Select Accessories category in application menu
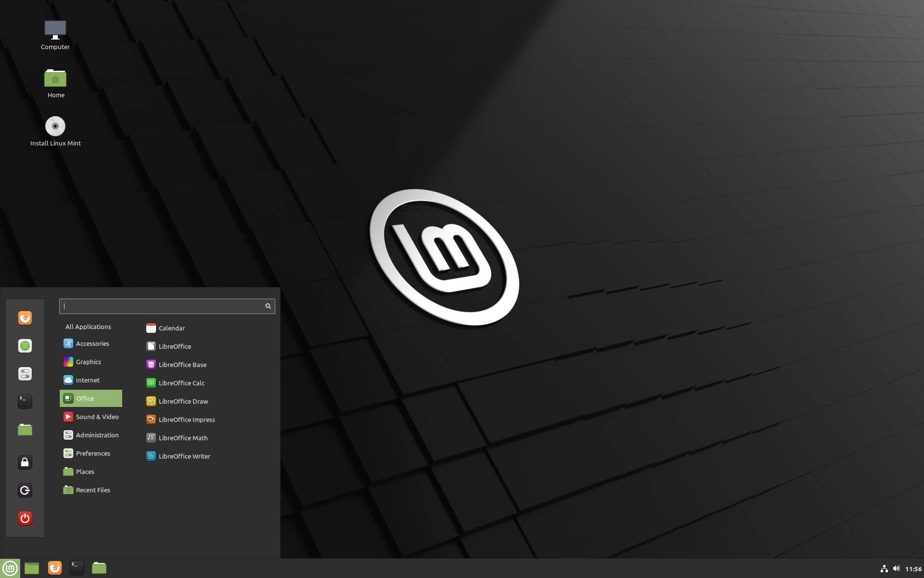The image size is (924, 578). pos(92,343)
